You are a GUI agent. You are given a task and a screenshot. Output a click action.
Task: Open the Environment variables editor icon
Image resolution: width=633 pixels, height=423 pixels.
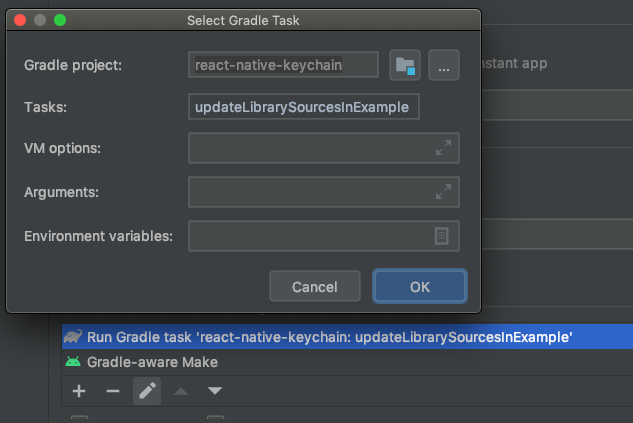tap(442, 235)
